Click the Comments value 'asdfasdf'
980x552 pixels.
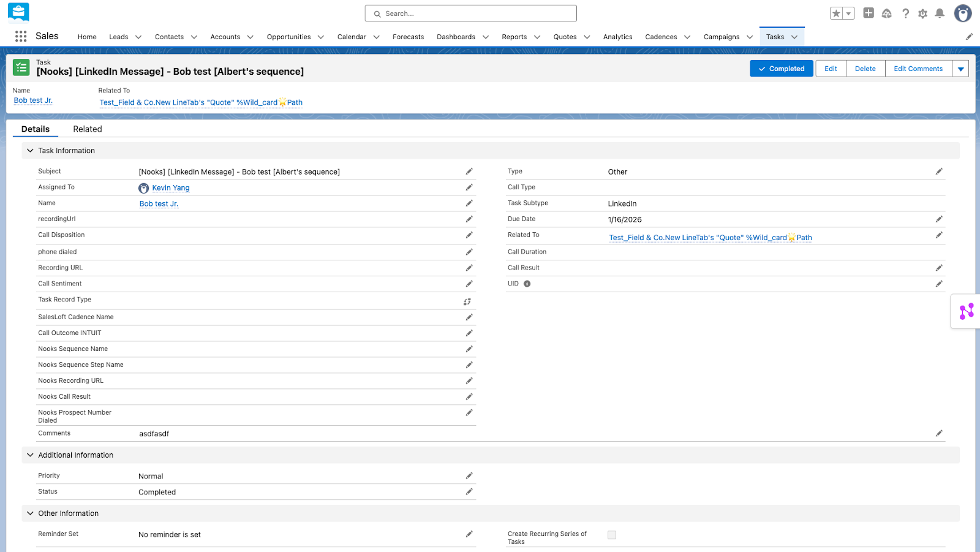click(154, 434)
